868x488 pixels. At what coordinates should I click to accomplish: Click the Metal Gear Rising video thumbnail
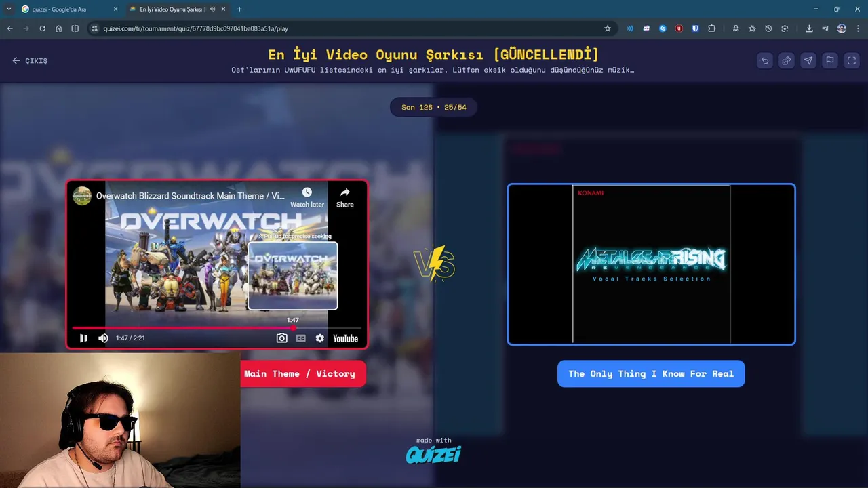click(651, 264)
